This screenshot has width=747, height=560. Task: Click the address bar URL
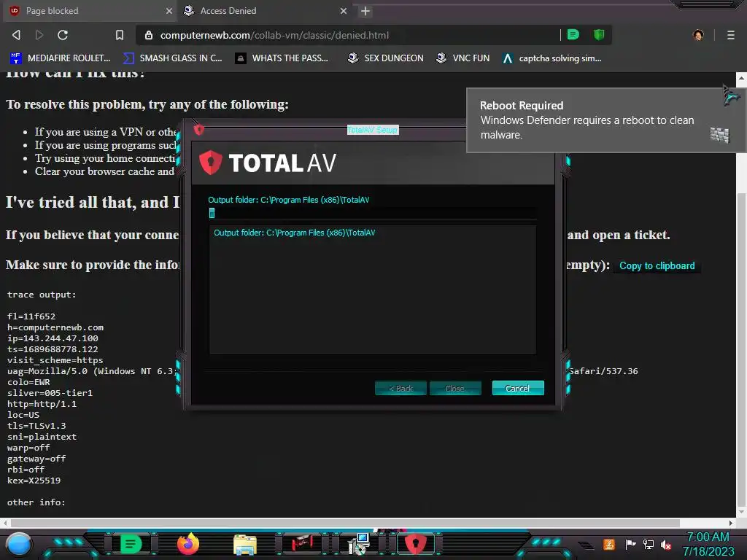(274, 35)
